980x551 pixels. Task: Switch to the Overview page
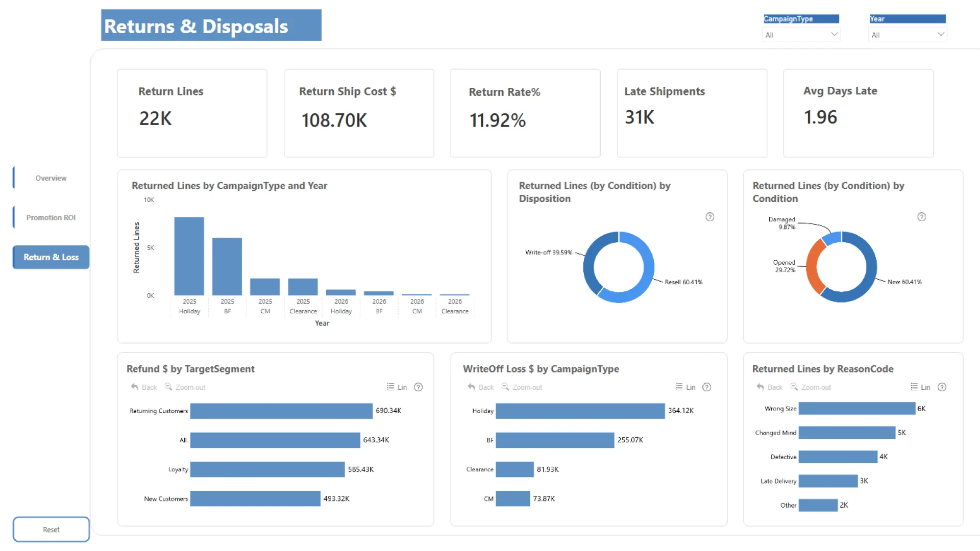[51, 178]
